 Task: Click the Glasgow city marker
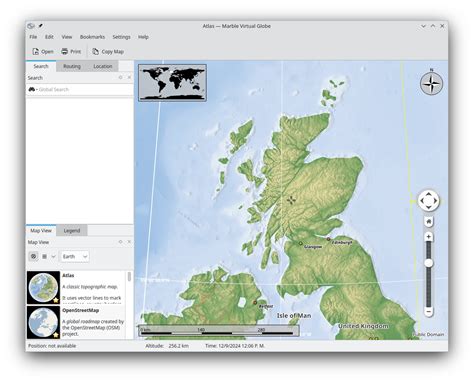point(300,244)
